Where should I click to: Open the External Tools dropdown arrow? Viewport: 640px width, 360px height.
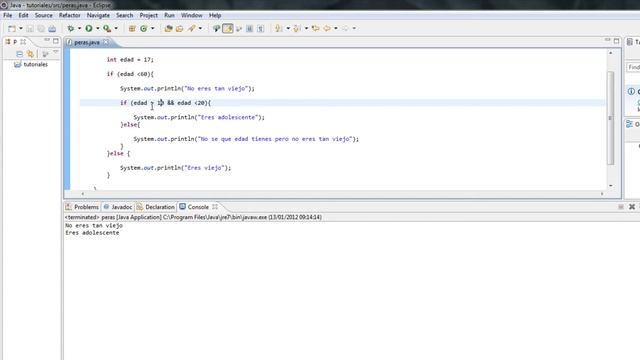tap(116, 29)
